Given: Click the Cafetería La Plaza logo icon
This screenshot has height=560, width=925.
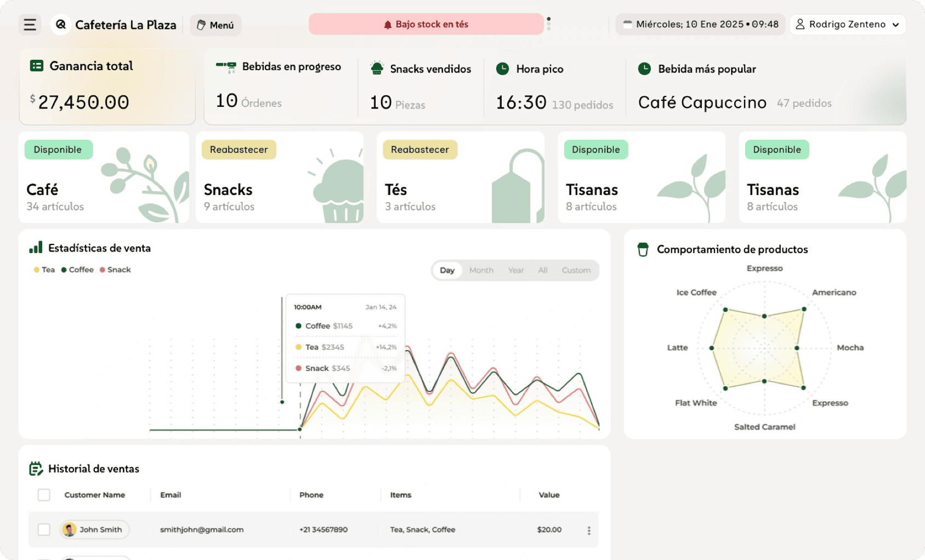Looking at the screenshot, I should 61,25.
